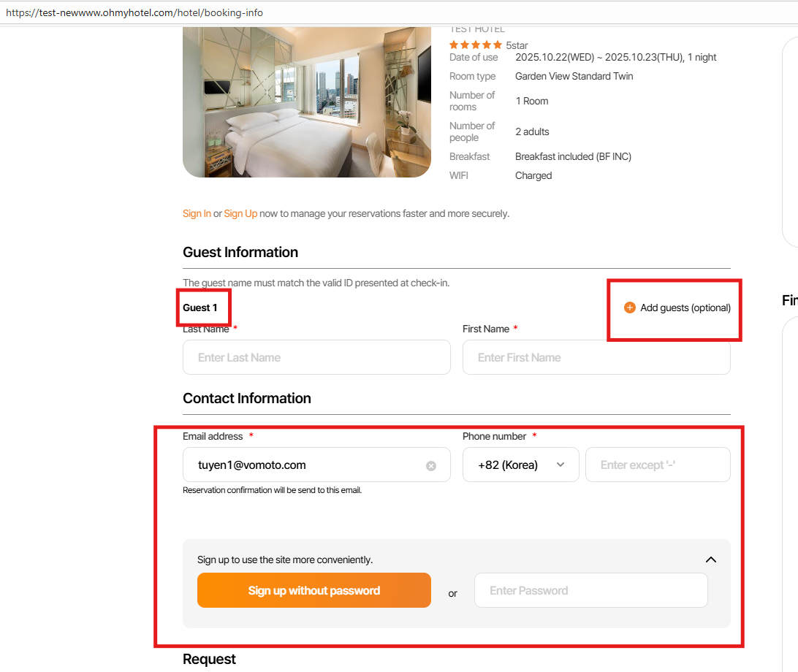Click the orange plus Add guests icon
Image resolution: width=798 pixels, height=672 pixels.
click(629, 308)
